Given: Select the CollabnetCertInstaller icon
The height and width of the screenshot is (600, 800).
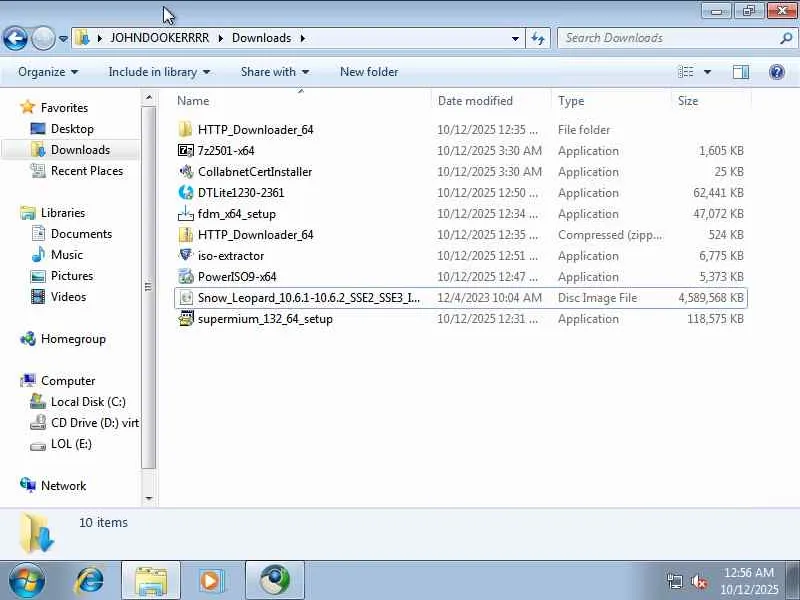Looking at the screenshot, I should click(186, 171).
